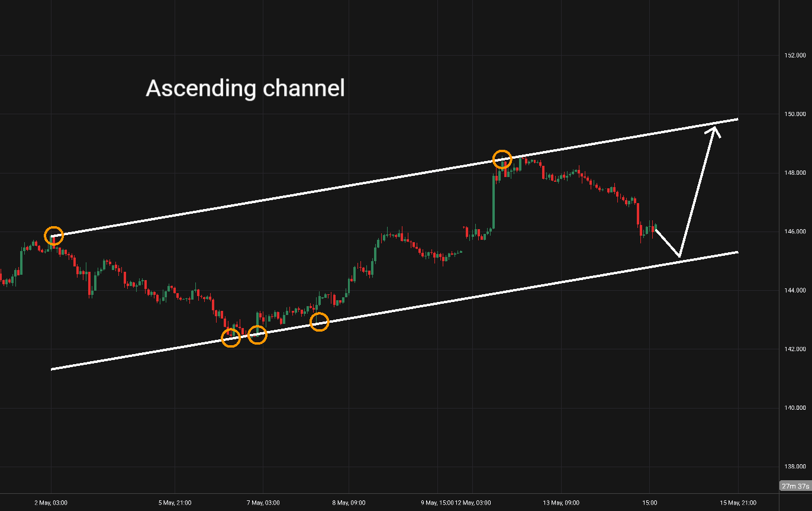The height and width of the screenshot is (511, 812).
Task: Click the "2 May, 03:00" time label
Action: click(x=51, y=503)
